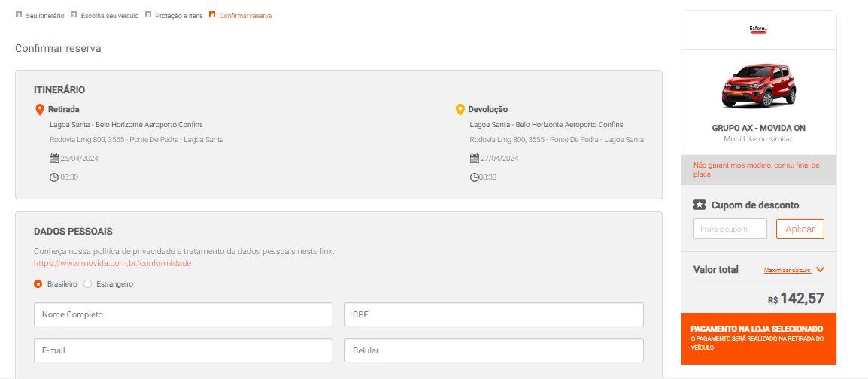Open the movida.com.br/conformidade privacy link
The width and height of the screenshot is (868, 379).
pyautogui.click(x=112, y=263)
